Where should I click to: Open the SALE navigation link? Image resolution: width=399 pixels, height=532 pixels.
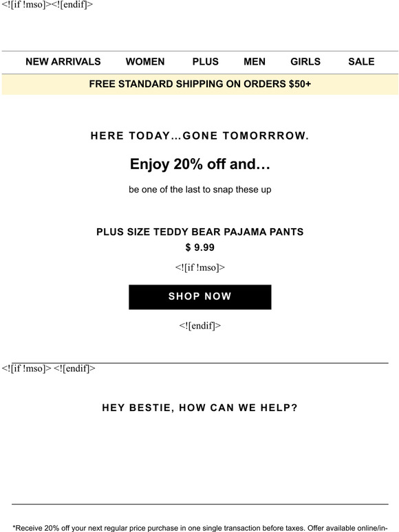pyautogui.click(x=361, y=61)
